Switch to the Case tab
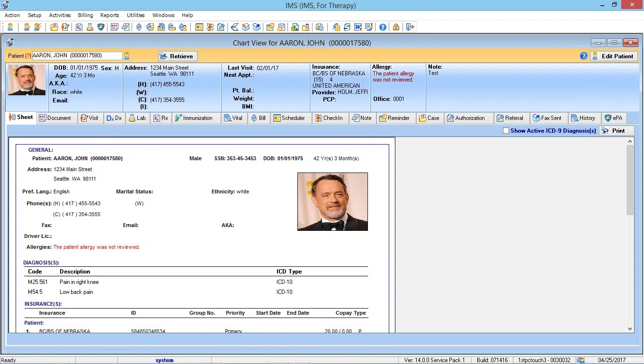The height and width of the screenshot is (364, 644). coord(429,118)
